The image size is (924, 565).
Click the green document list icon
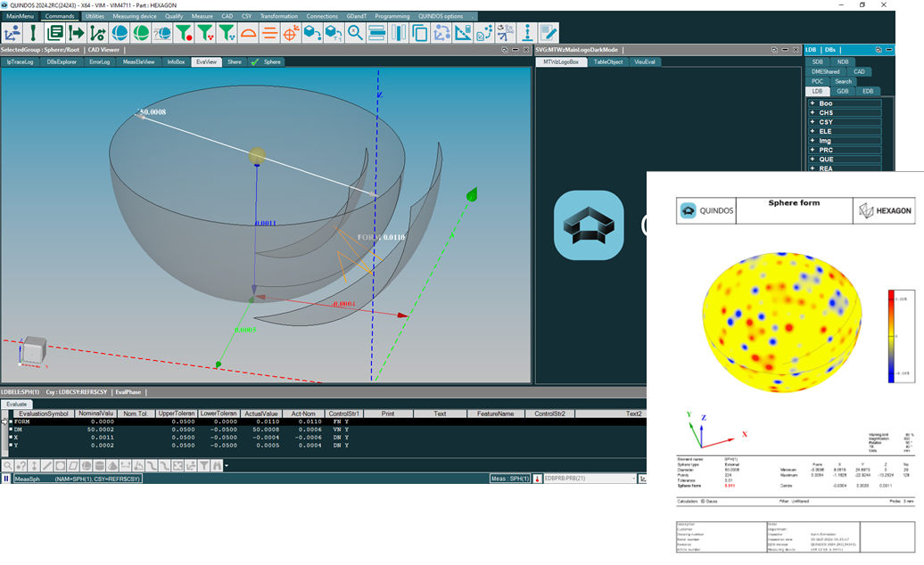pyautogui.click(x=54, y=33)
